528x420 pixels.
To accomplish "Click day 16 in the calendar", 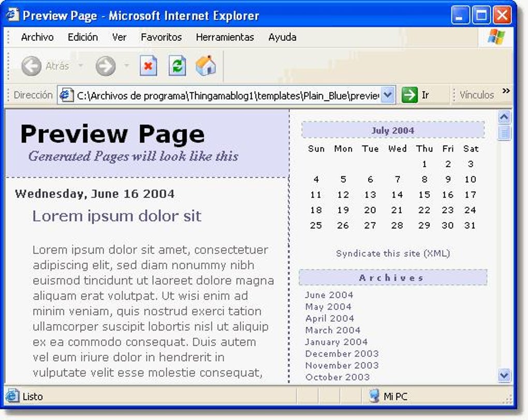I will point(448,195).
